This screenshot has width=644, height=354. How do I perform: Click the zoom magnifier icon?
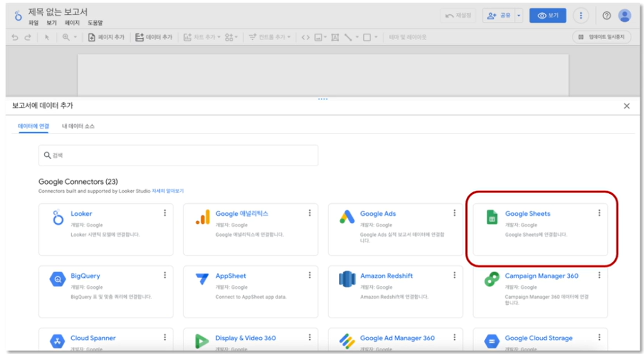[66, 37]
